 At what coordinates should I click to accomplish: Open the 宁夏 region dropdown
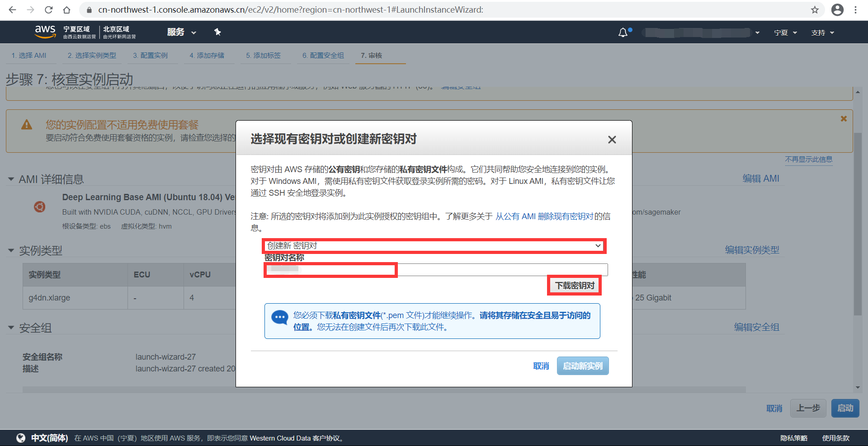785,32
